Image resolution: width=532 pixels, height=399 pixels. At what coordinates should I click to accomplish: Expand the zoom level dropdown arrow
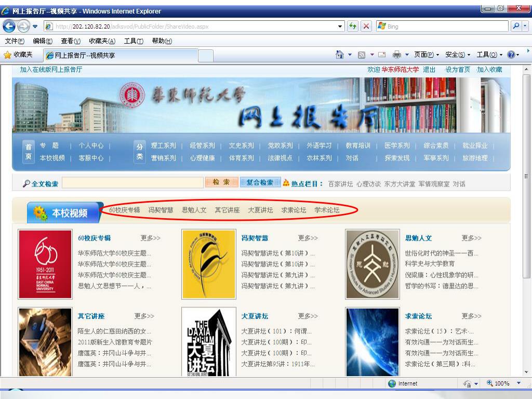coord(519,383)
